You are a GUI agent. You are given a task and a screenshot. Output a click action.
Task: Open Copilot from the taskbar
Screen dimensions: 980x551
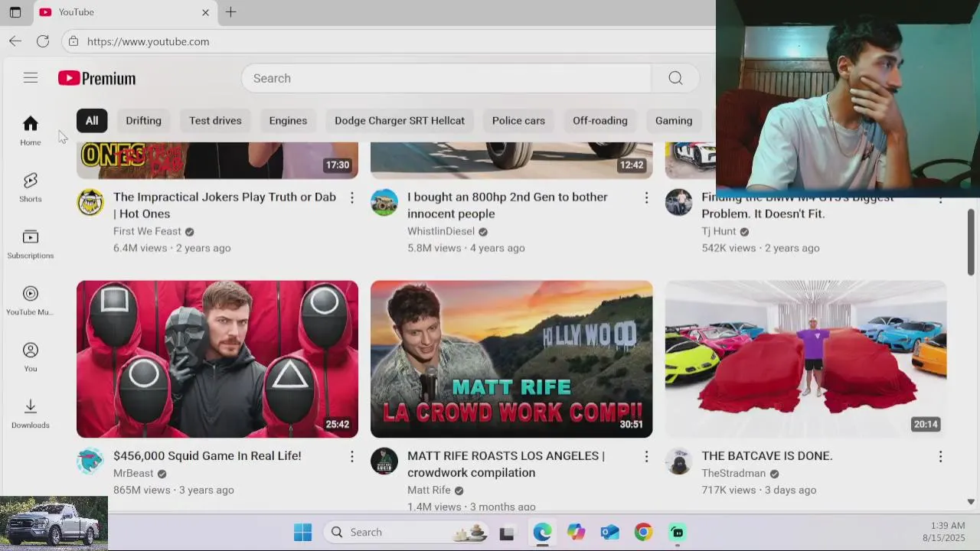(576, 532)
